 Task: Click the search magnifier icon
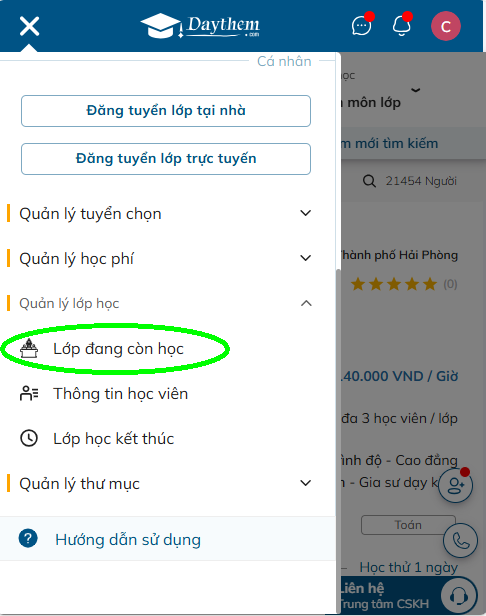[x=369, y=181]
